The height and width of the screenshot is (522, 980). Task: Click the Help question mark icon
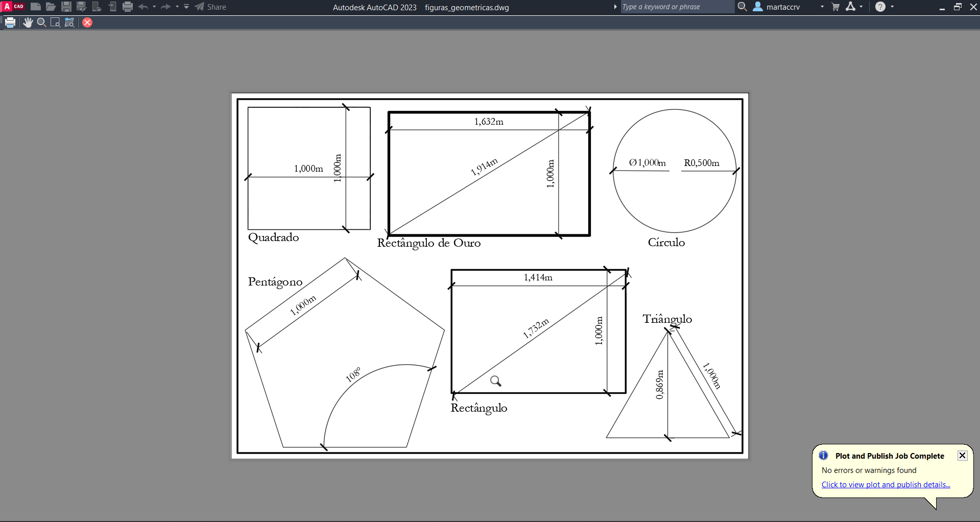tap(880, 7)
